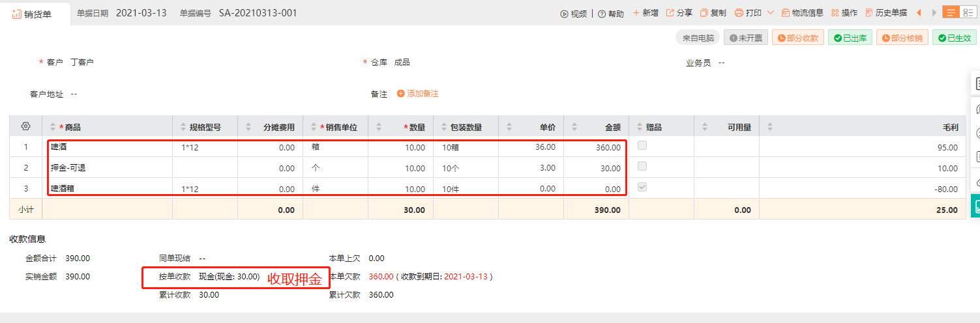This screenshot has height=323, width=980.
Task: Toggle 赠品 checkbox for 啤酒 row
Action: coord(642,146)
